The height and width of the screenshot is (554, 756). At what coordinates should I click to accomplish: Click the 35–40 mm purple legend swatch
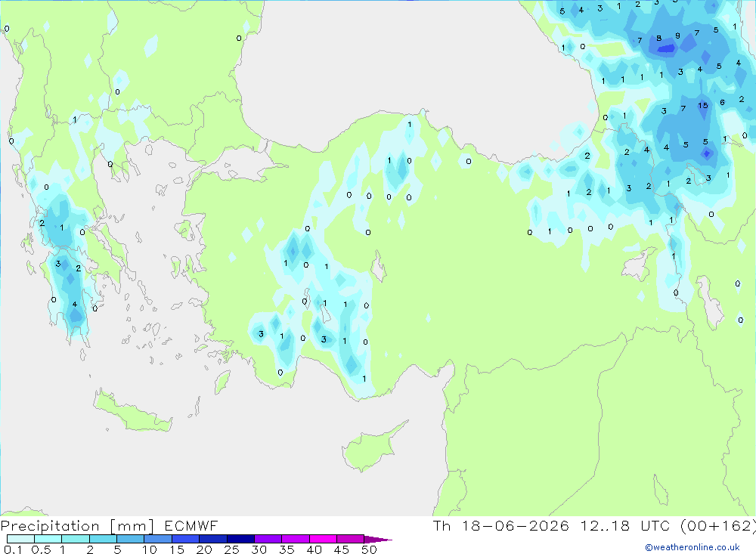295,539
